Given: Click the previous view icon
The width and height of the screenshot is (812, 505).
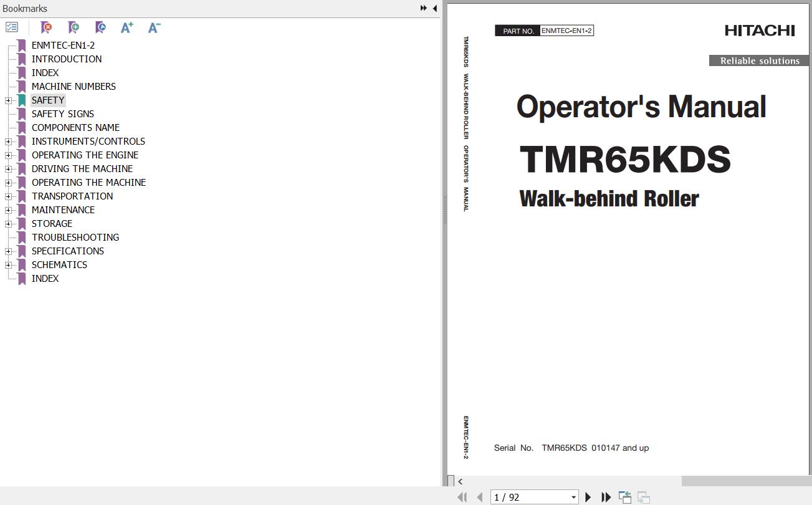Looking at the screenshot, I should tap(624, 497).
